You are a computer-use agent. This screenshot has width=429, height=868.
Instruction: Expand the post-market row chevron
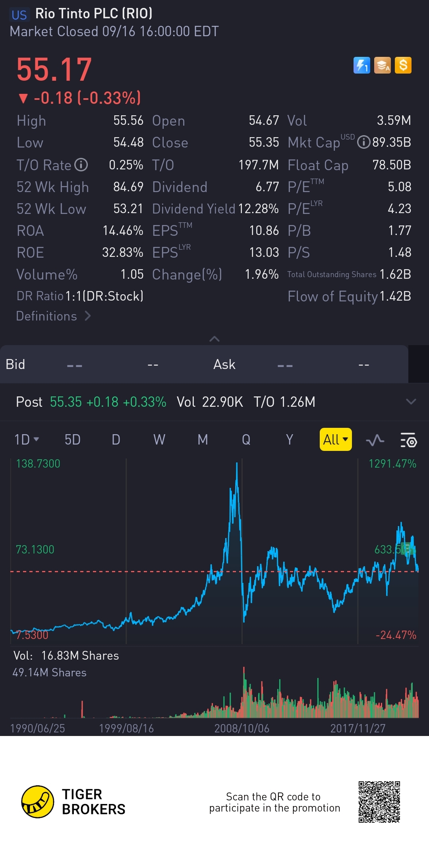[x=411, y=402]
